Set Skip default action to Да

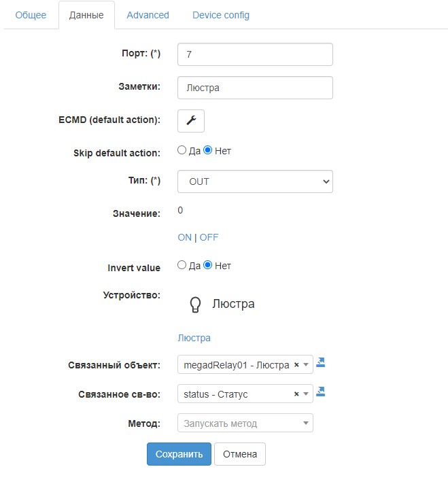182,150
